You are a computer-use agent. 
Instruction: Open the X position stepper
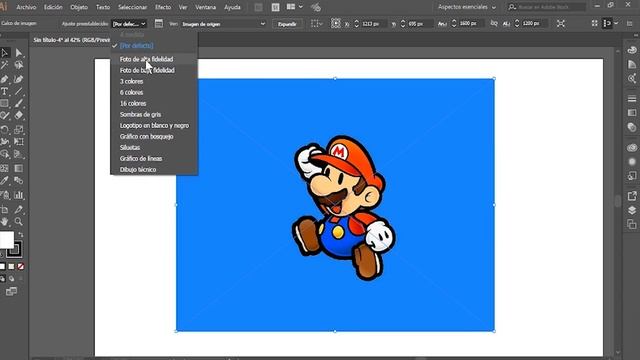click(x=356, y=24)
